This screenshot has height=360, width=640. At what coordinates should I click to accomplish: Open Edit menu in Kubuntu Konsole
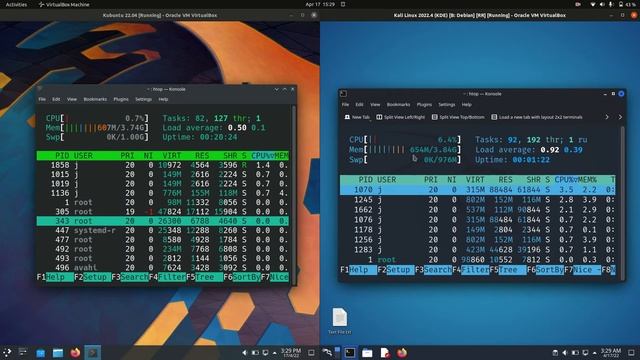point(56,99)
